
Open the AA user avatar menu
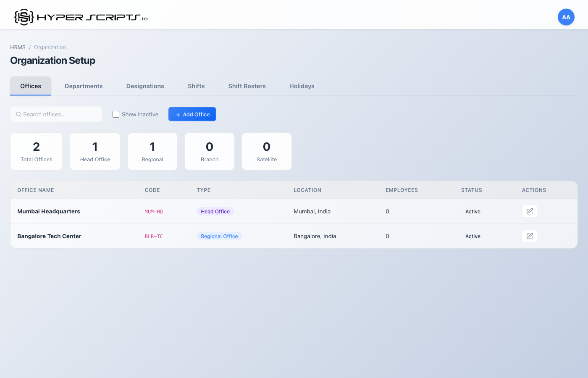click(566, 17)
